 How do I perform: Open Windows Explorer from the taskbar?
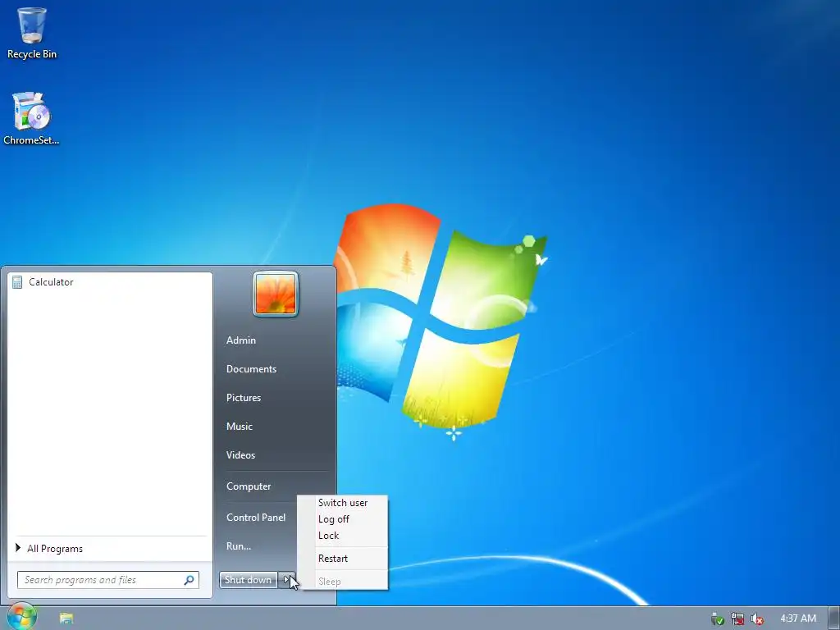coord(66,619)
